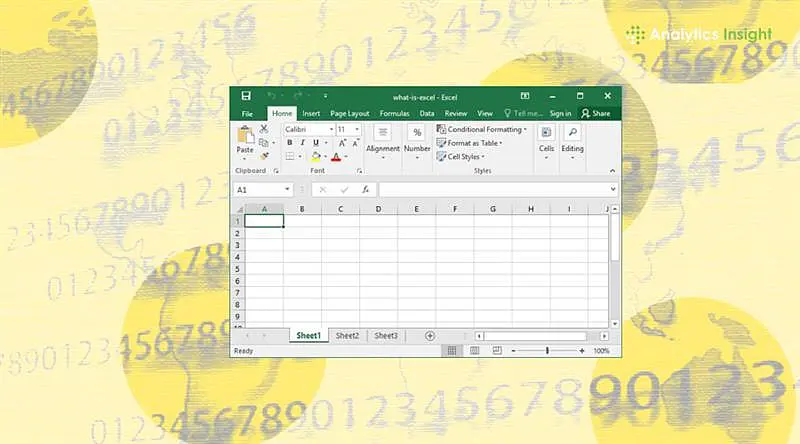Click the zoom slider in status bar

click(547, 351)
